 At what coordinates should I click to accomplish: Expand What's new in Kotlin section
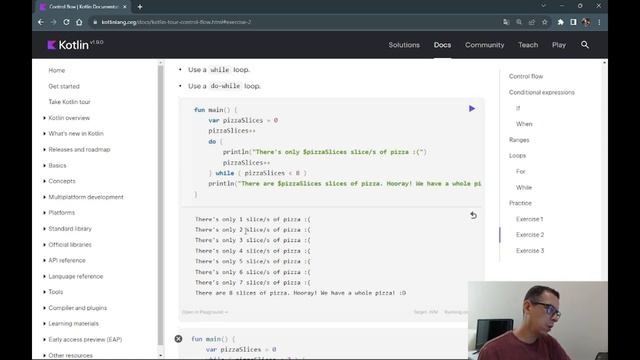[76, 133]
